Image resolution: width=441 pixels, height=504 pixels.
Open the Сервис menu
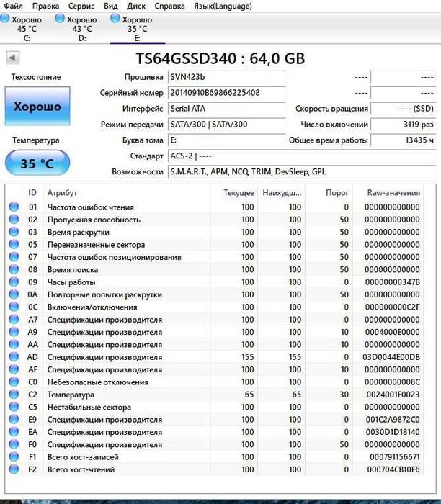pos(81,6)
